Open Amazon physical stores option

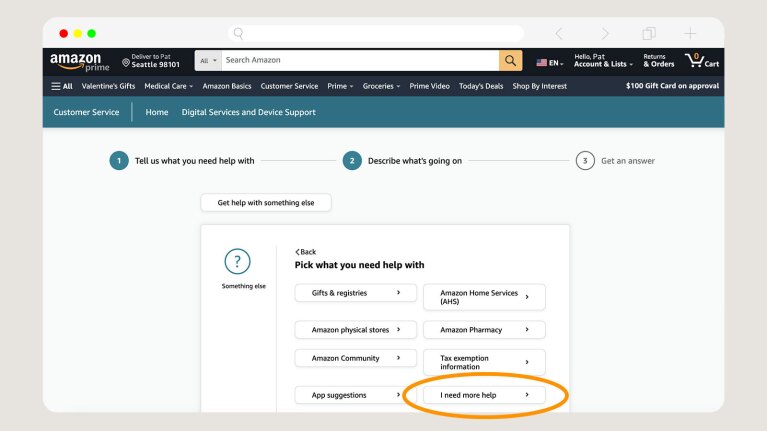tap(356, 330)
